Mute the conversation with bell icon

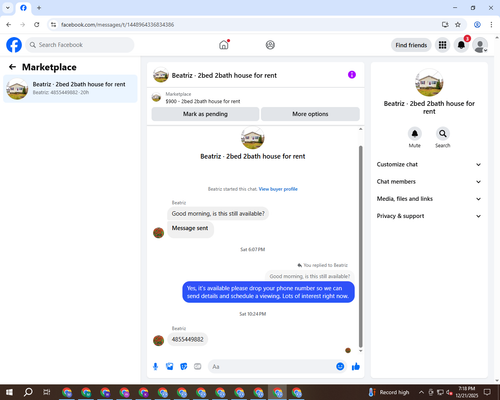pyautogui.click(x=415, y=134)
